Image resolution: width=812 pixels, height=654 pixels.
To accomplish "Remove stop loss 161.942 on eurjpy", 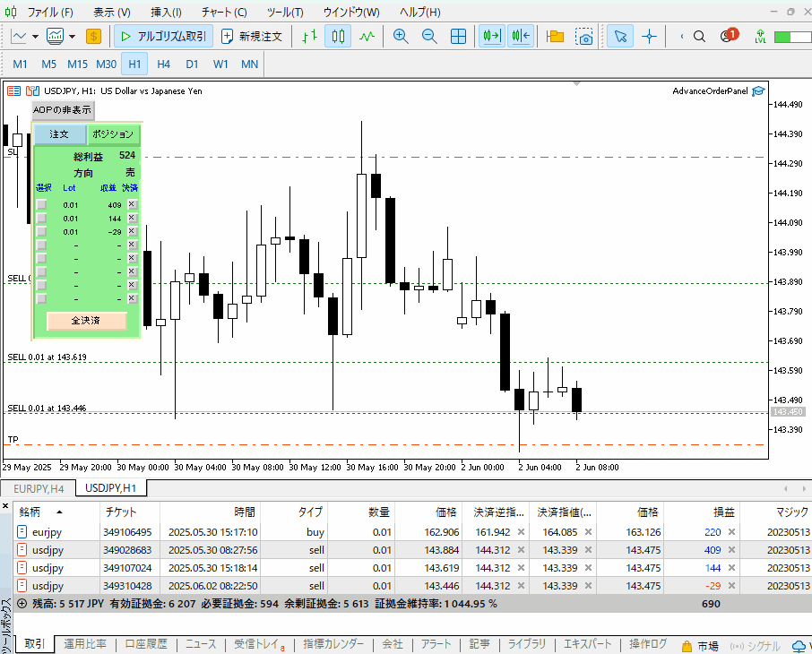I will [521, 532].
